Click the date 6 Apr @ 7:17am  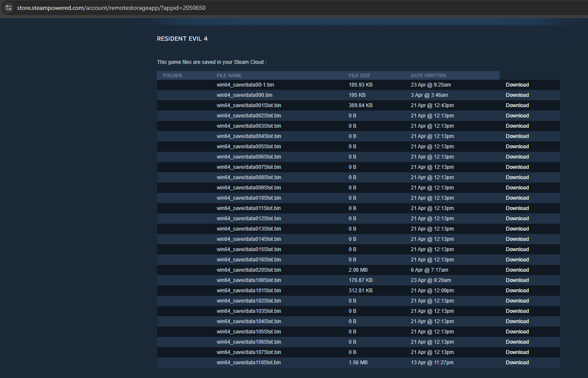(429, 270)
